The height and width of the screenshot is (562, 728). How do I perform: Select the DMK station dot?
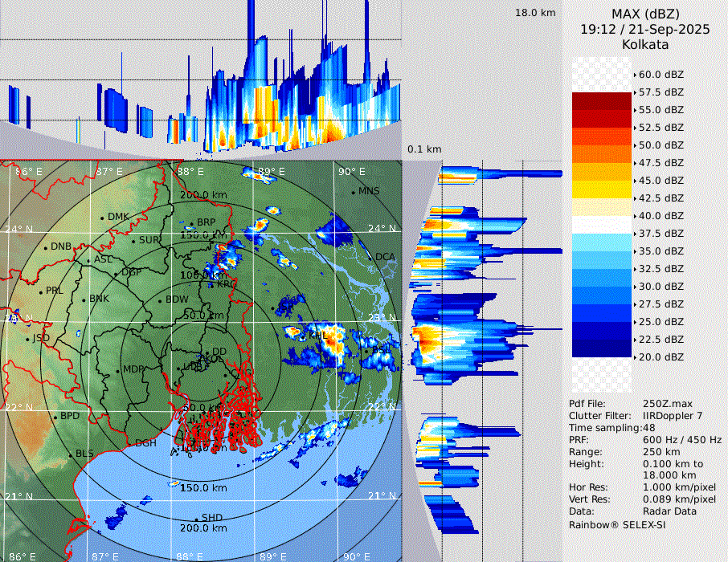click(103, 217)
